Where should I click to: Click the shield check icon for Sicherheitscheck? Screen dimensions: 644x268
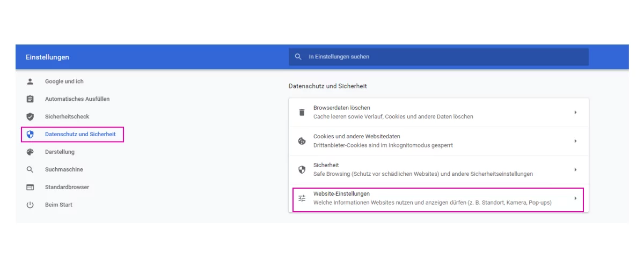pos(30,117)
